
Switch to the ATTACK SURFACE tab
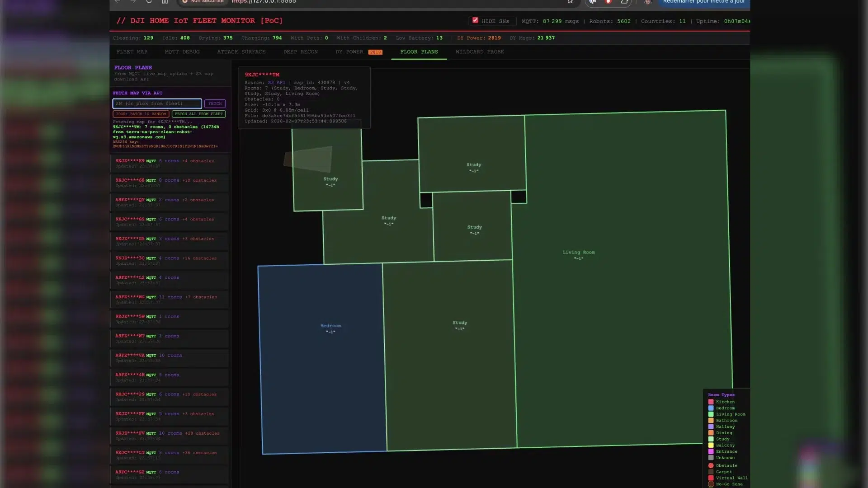[241, 52]
